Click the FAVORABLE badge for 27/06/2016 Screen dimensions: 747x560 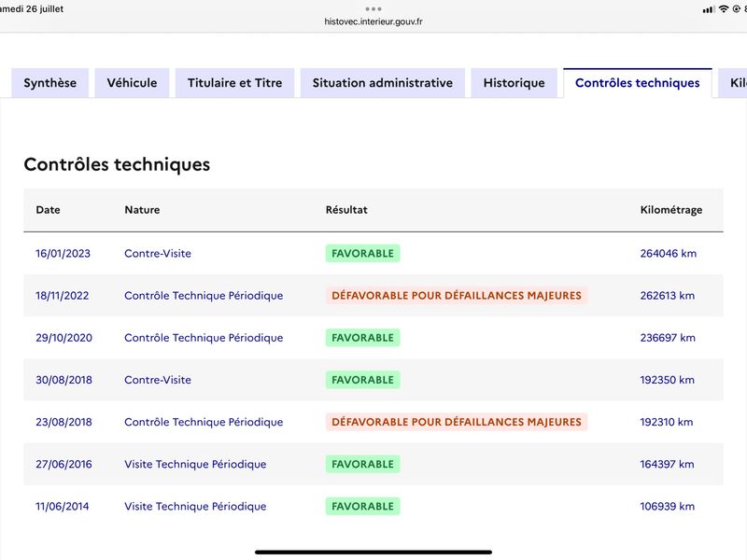click(x=362, y=464)
